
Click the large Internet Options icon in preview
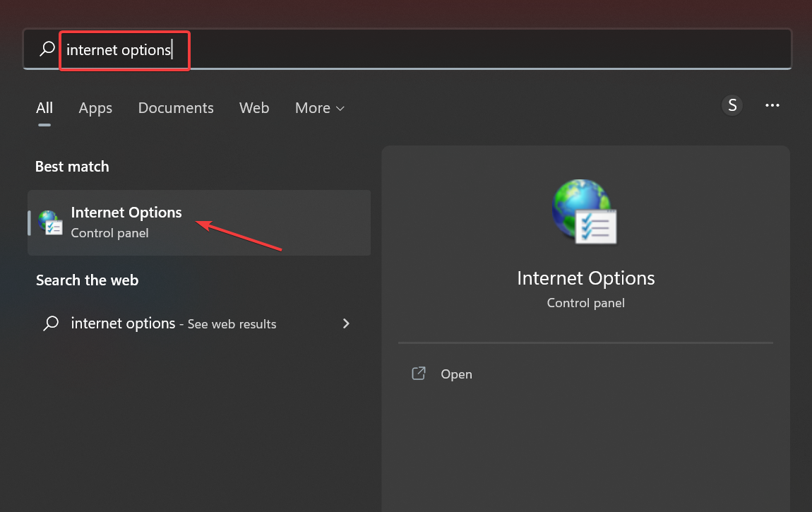(x=585, y=211)
